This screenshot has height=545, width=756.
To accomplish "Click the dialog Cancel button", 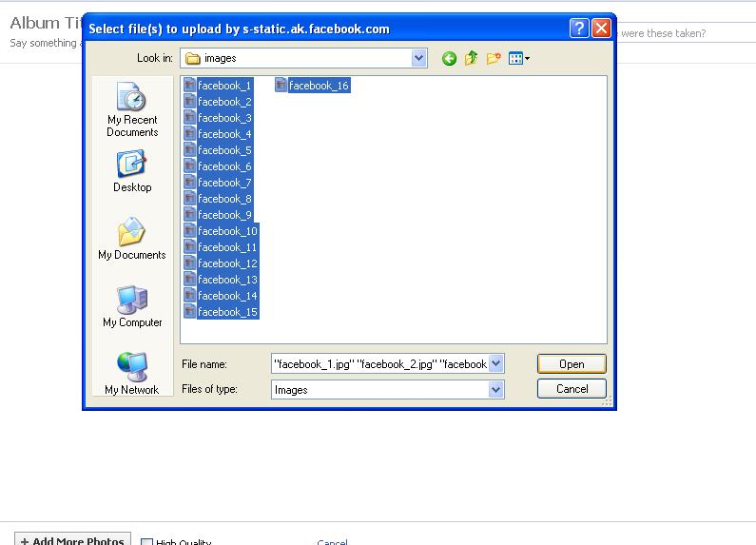I will click(572, 389).
